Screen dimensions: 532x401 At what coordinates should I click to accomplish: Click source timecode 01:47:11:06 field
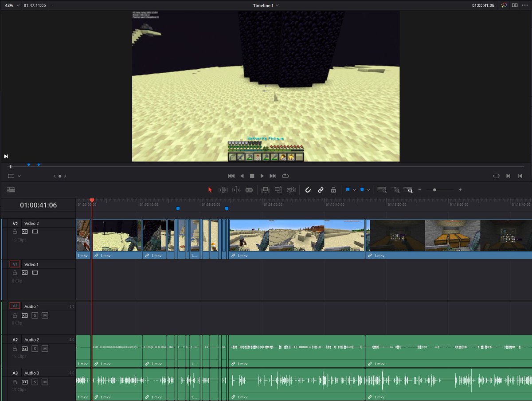35,5
